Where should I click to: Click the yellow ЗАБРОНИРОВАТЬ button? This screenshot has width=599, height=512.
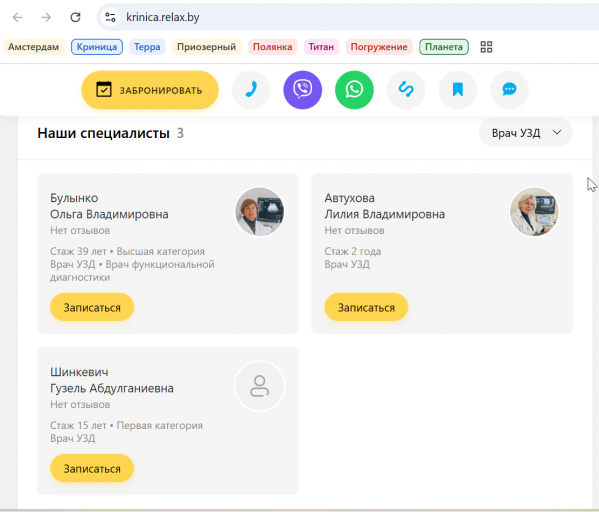point(150,90)
